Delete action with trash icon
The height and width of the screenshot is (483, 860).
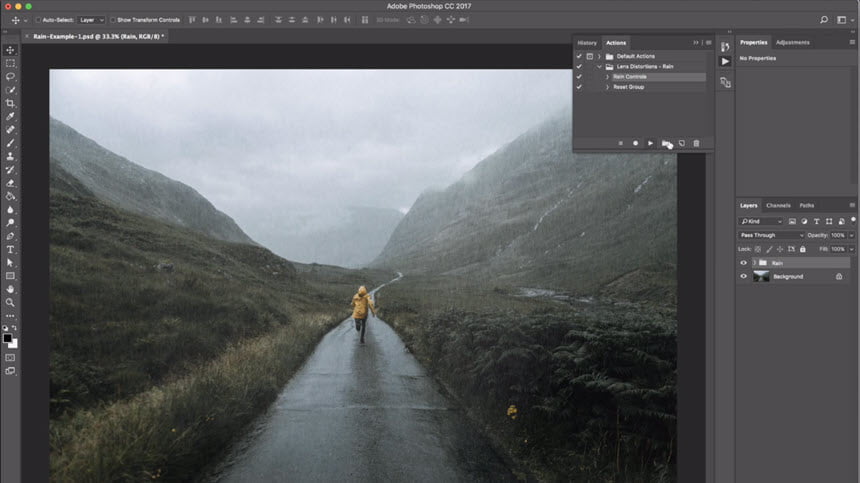click(697, 143)
